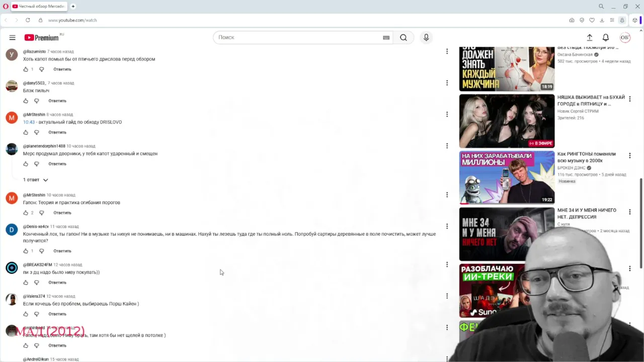Image resolution: width=644 pixels, height=362 pixels.
Task: Reply to the @BREAKS24FM comment
Action: pyautogui.click(x=57, y=283)
